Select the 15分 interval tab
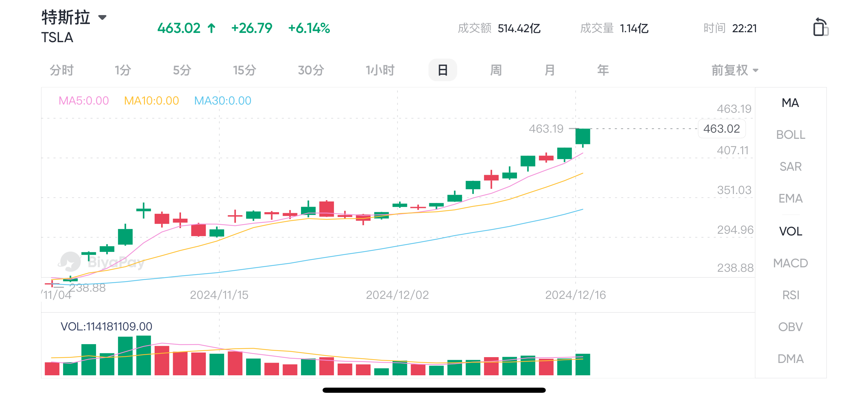868x401 pixels. tap(245, 70)
